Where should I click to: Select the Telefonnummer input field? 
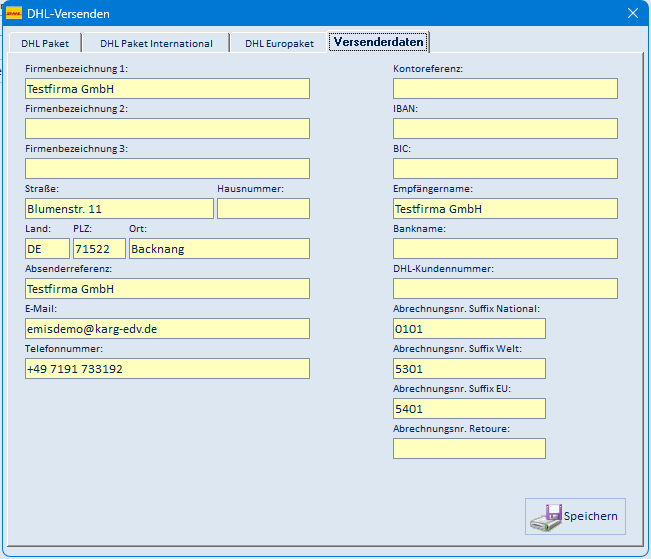[167, 368]
